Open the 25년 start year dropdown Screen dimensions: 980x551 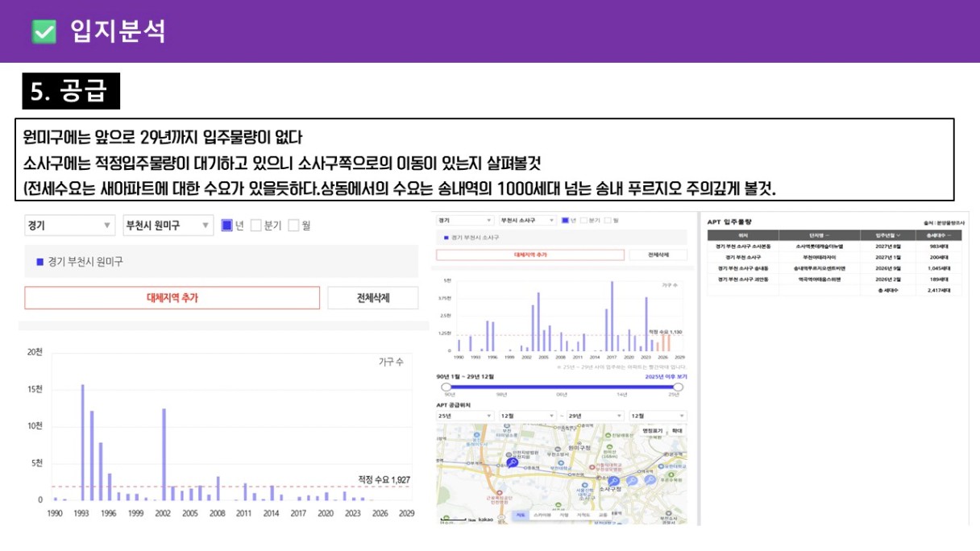tap(465, 416)
